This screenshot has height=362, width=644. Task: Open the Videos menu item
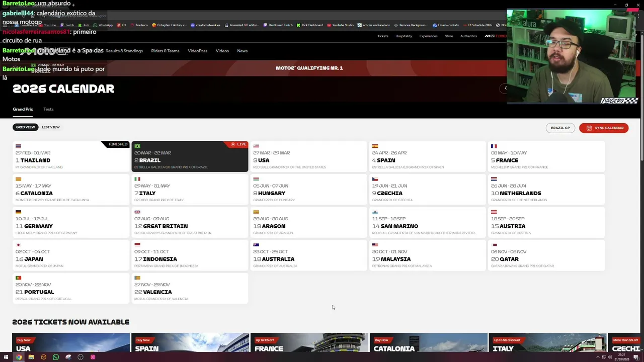coord(222,51)
